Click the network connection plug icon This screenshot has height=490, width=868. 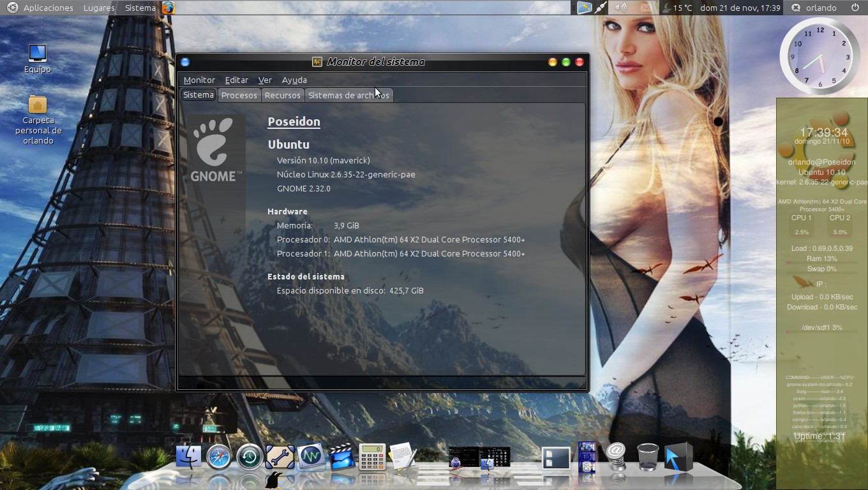[601, 8]
